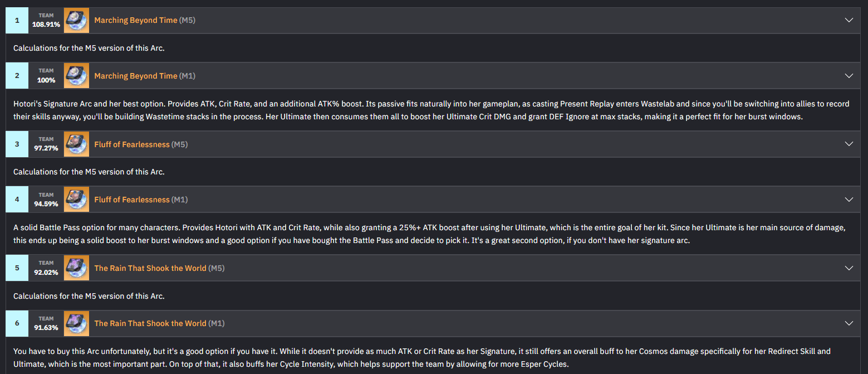
Task: Click the Marching Beyond Time M1 arc icon
Action: point(76,76)
